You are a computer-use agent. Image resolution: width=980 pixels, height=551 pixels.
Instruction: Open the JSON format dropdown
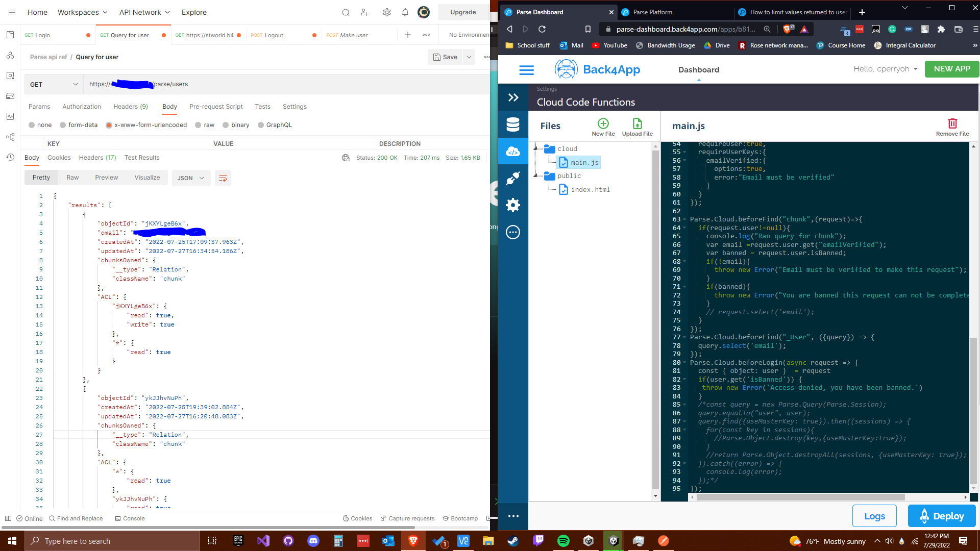coord(190,178)
